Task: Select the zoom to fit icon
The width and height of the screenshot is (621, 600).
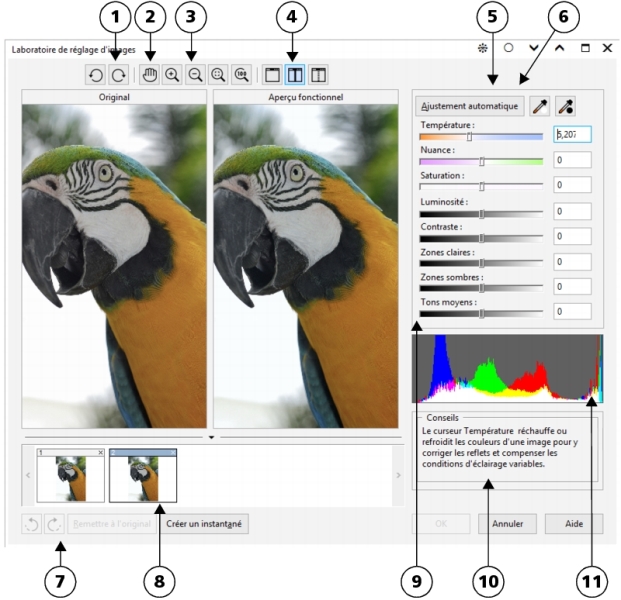Action: pyautogui.click(x=217, y=75)
